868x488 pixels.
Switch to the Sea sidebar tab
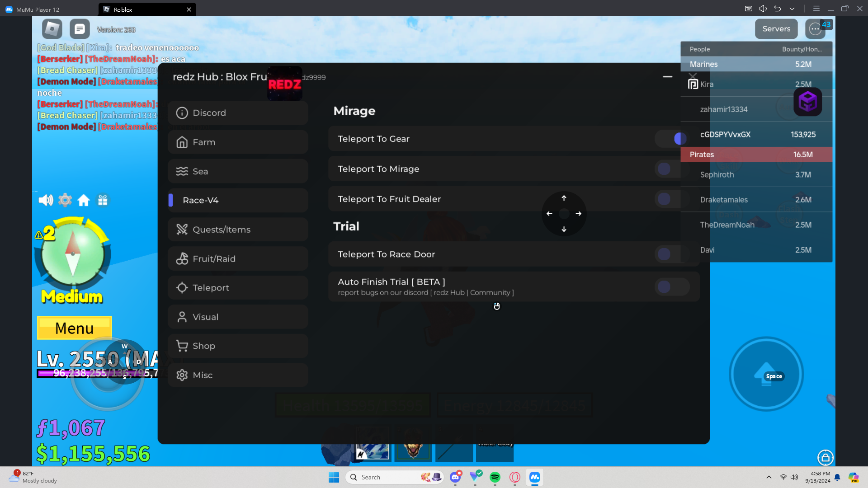[x=238, y=171]
